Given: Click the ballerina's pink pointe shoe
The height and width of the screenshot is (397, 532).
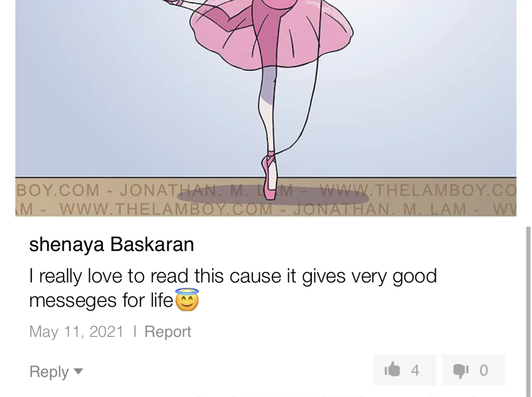Looking at the screenshot, I should coord(270,176).
